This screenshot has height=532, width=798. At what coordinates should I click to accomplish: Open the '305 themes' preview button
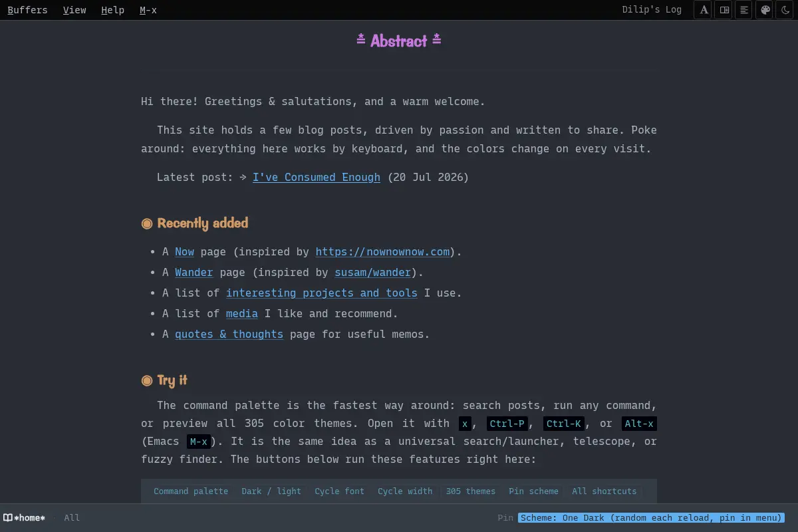(471, 491)
